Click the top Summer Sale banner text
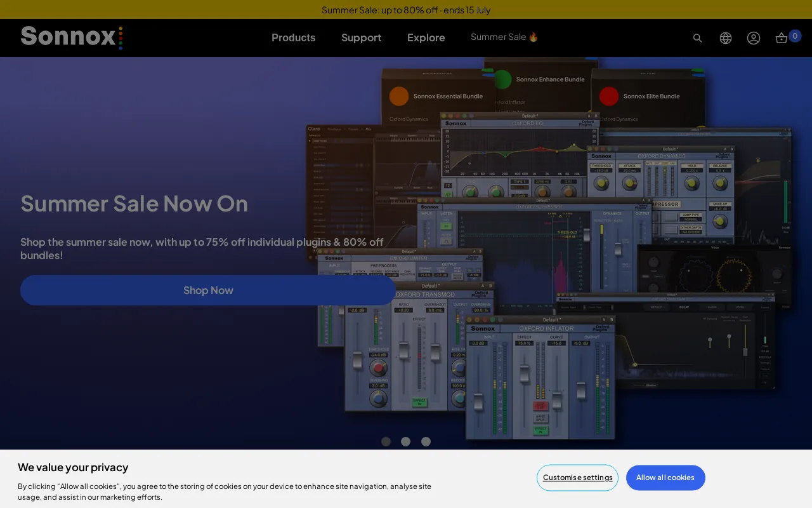The width and height of the screenshot is (812, 508). coord(406,10)
